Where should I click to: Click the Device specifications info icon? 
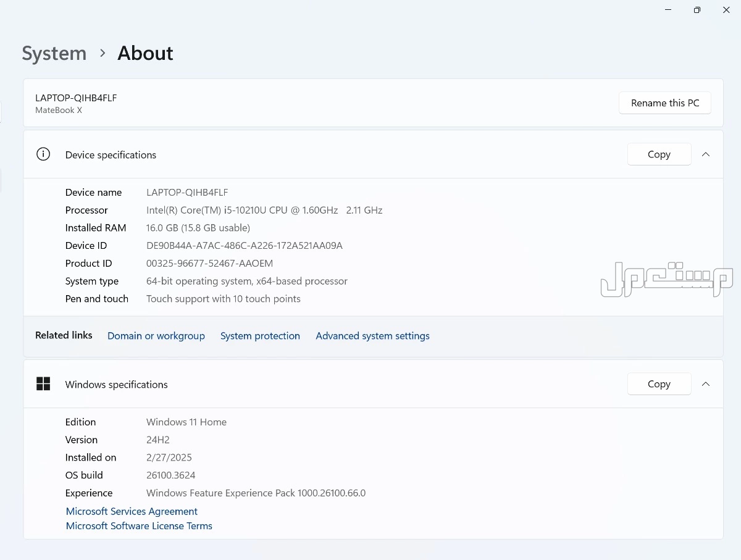pyautogui.click(x=43, y=154)
